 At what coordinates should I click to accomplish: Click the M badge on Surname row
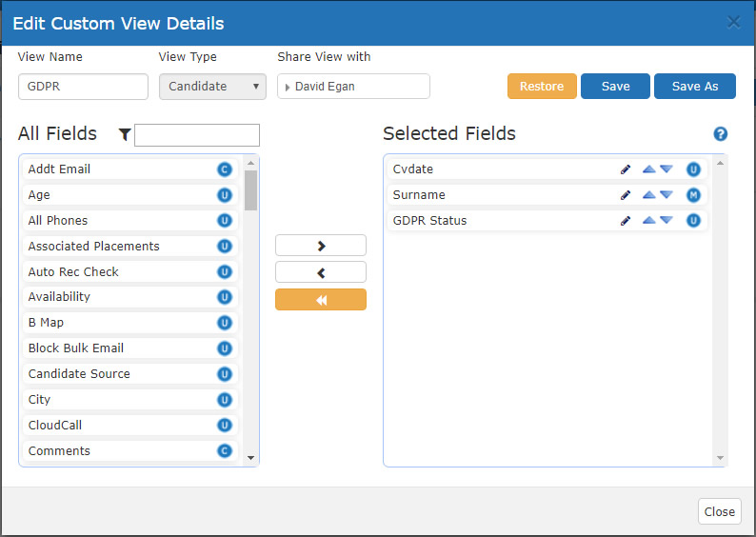(x=693, y=195)
